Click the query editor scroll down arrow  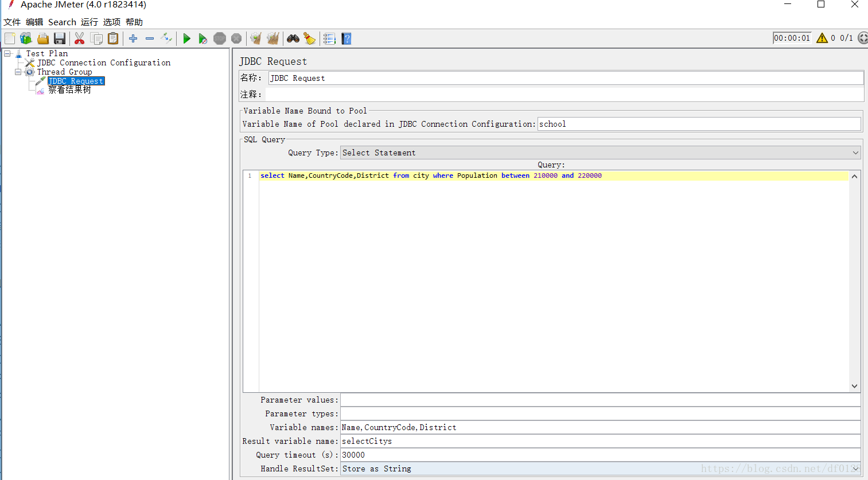[x=854, y=386]
